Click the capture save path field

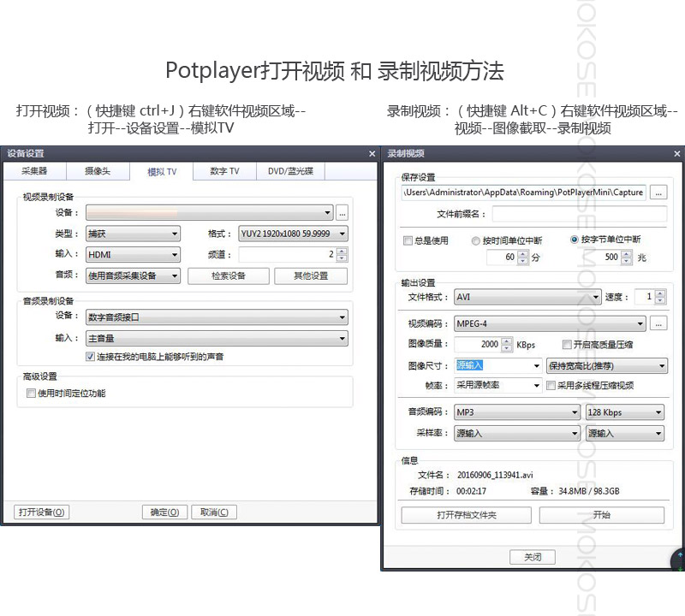pyautogui.click(x=523, y=192)
